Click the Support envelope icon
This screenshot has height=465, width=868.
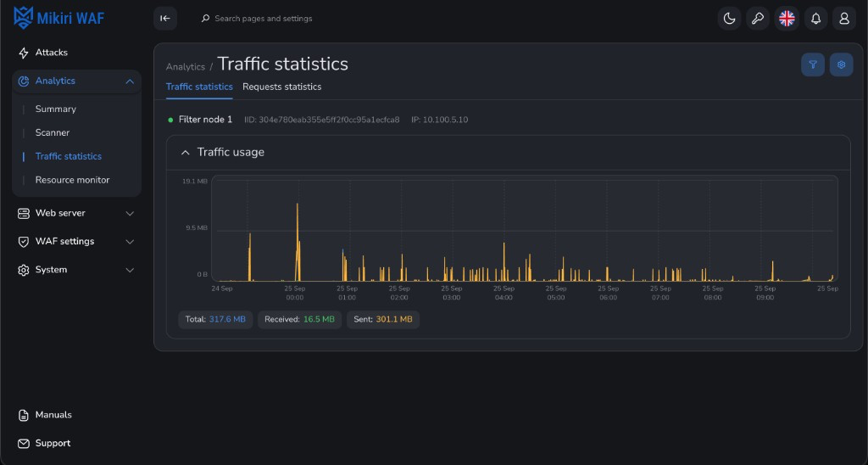(x=23, y=444)
